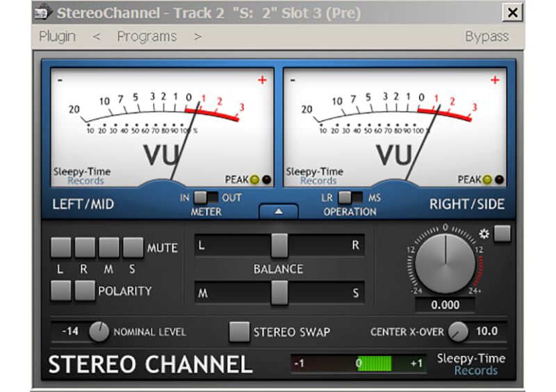This screenshot has width=556, height=392.
Task: Click the L/R balance slider handle
Action: tap(279, 245)
